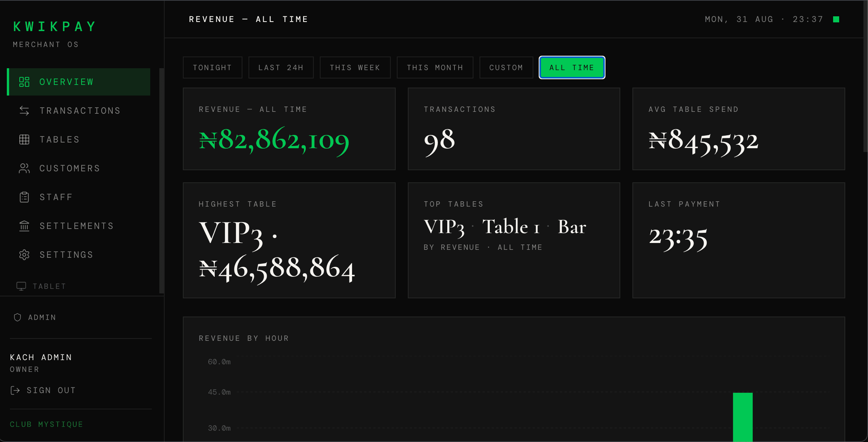The image size is (868, 442).
Task: Click the Settlements bank icon
Action: pos(24,226)
